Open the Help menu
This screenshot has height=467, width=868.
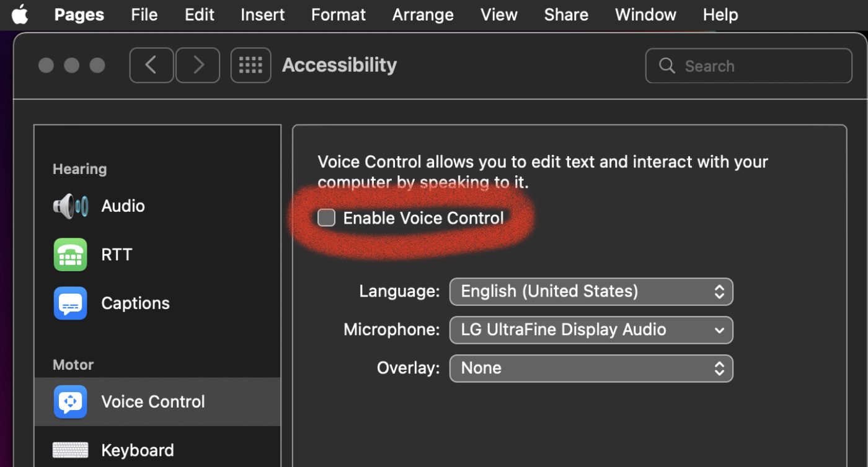tap(720, 14)
